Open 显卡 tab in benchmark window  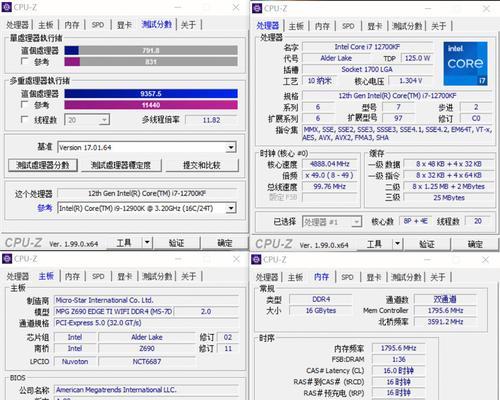[124, 25]
